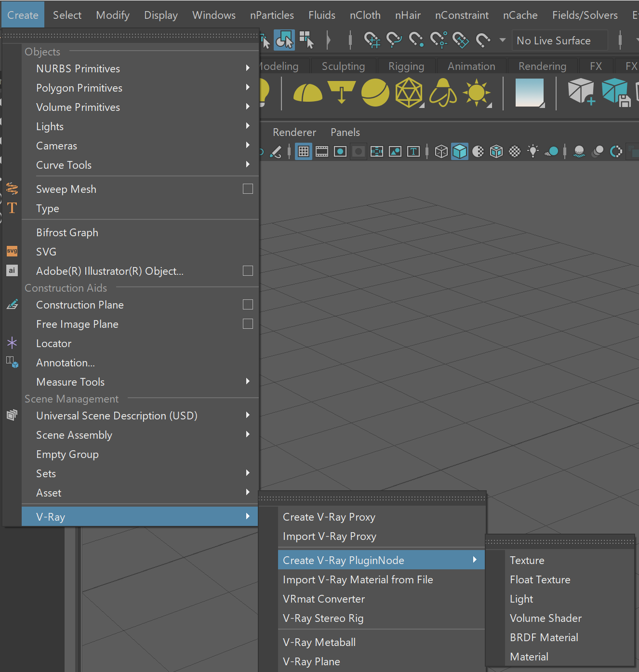Create a V-Ray sun from shelf

click(x=477, y=93)
